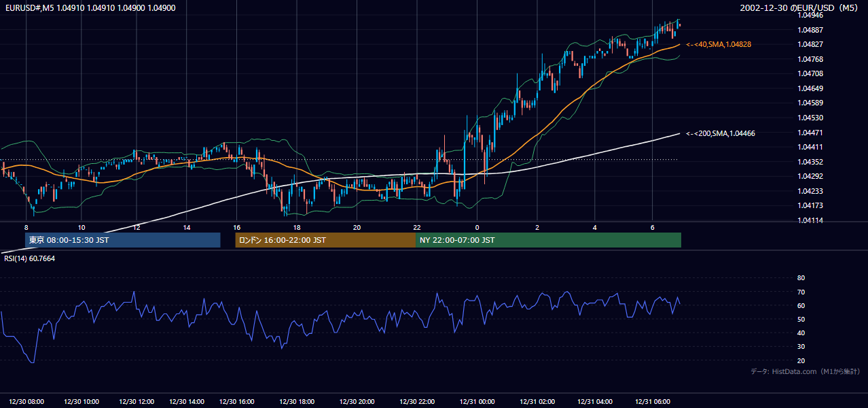This screenshot has width=868, height=408.
Task: Click the bottom date label 12/30 14:00
Action: tap(187, 402)
